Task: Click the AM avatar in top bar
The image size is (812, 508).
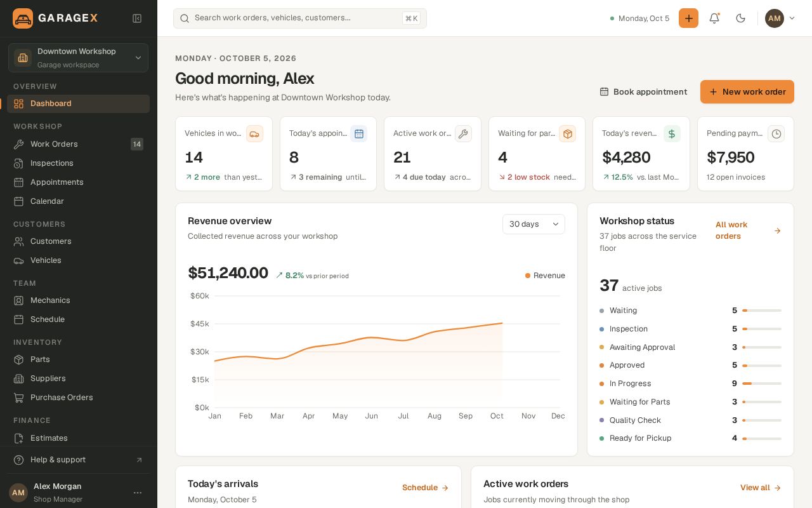Action: click(774, 18)
